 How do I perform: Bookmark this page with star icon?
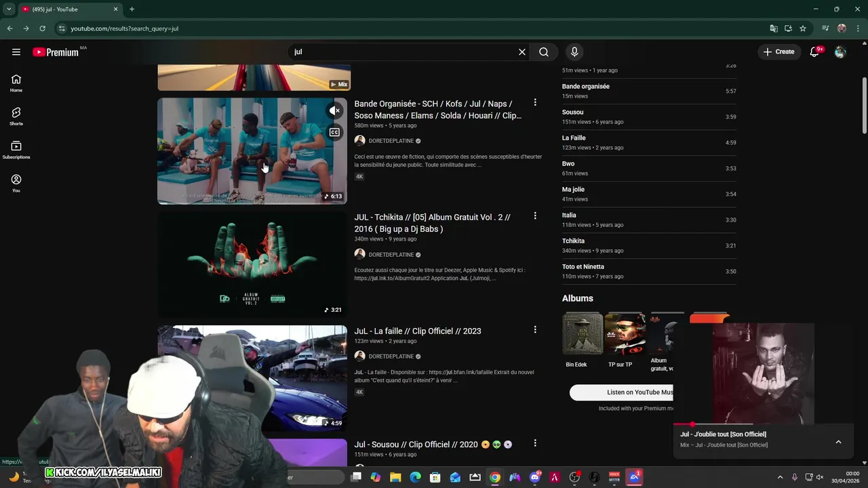click(x=803, y=28)
